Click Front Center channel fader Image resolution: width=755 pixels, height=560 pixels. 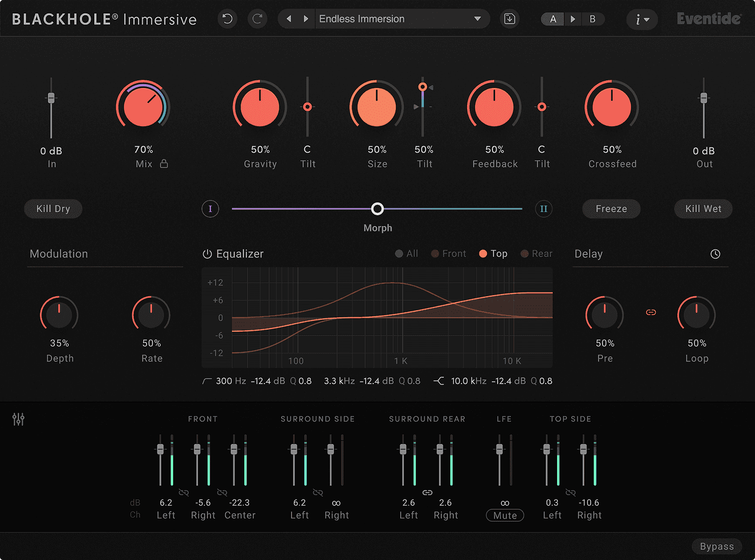click(x=234, y=449)
